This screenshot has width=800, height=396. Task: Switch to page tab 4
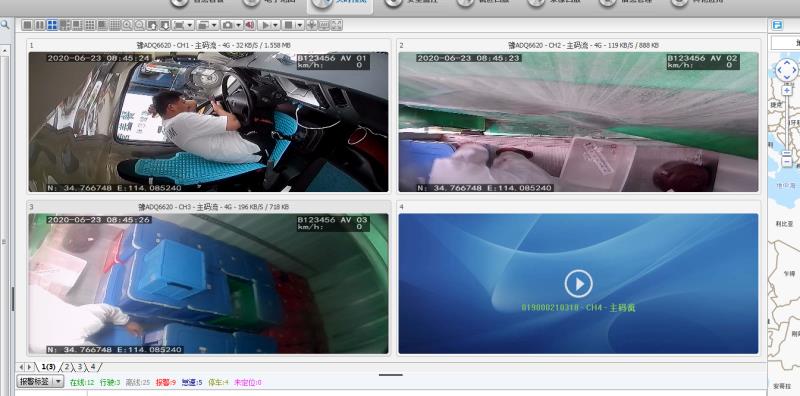93,366
